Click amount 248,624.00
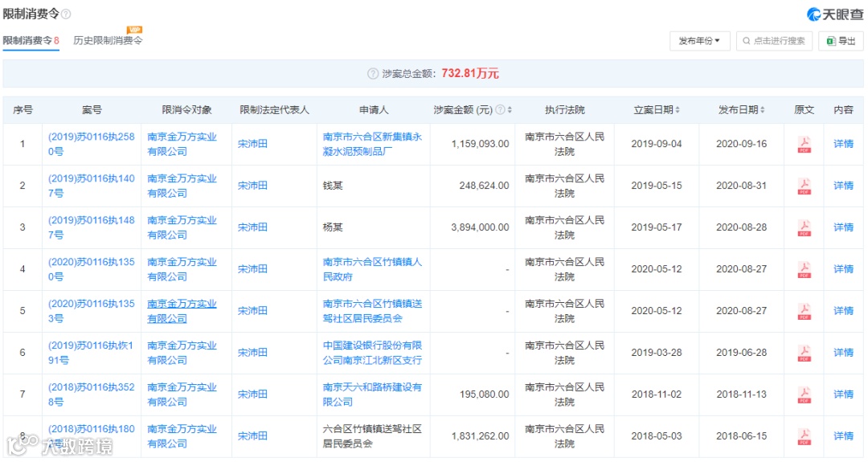 (x=484, y=186)
